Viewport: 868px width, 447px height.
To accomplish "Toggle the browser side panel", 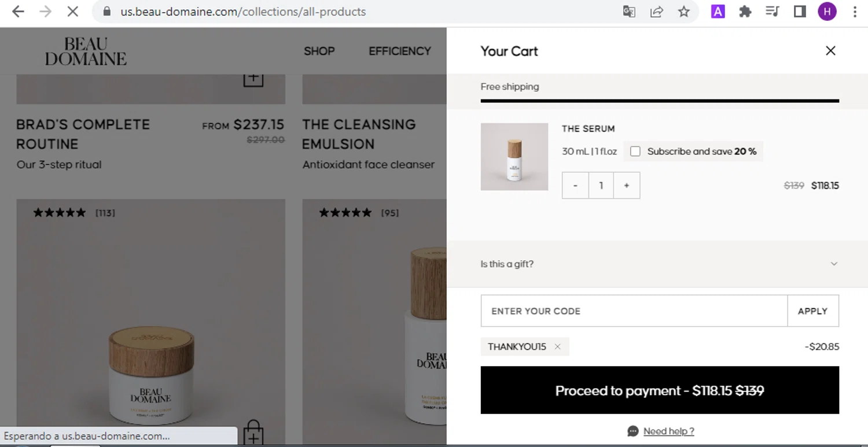I will pos(800,12).
